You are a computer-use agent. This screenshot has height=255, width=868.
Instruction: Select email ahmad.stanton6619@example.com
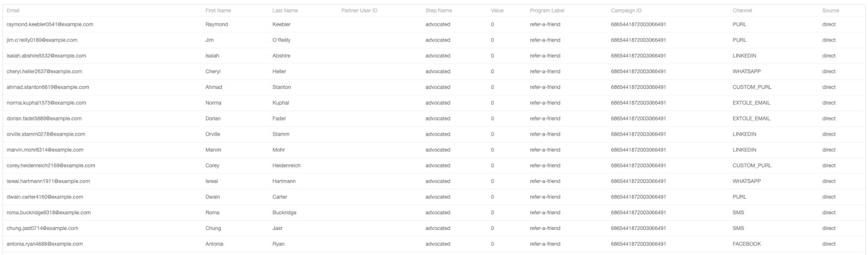[48, 87]
